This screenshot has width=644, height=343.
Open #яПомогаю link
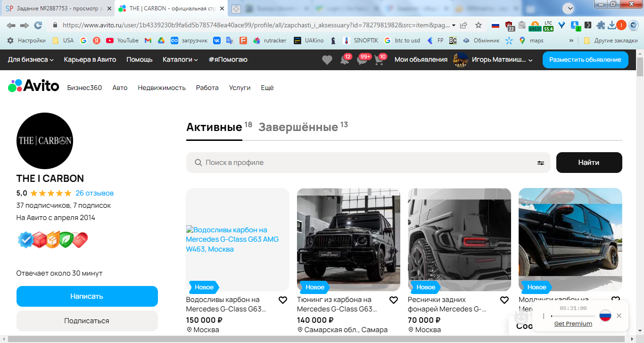tap(228, 59)
